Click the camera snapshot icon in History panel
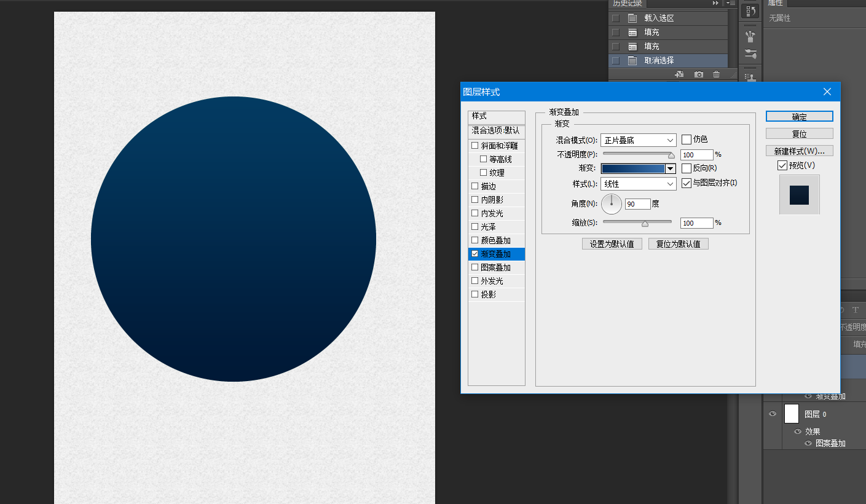 [x=699, y=74]
